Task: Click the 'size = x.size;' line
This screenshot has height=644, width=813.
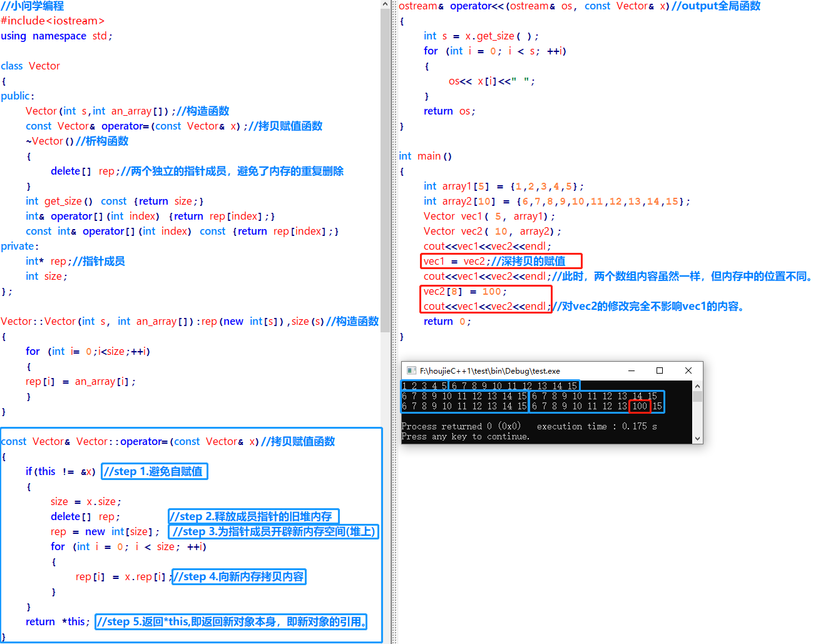Action: pos(86,501)
